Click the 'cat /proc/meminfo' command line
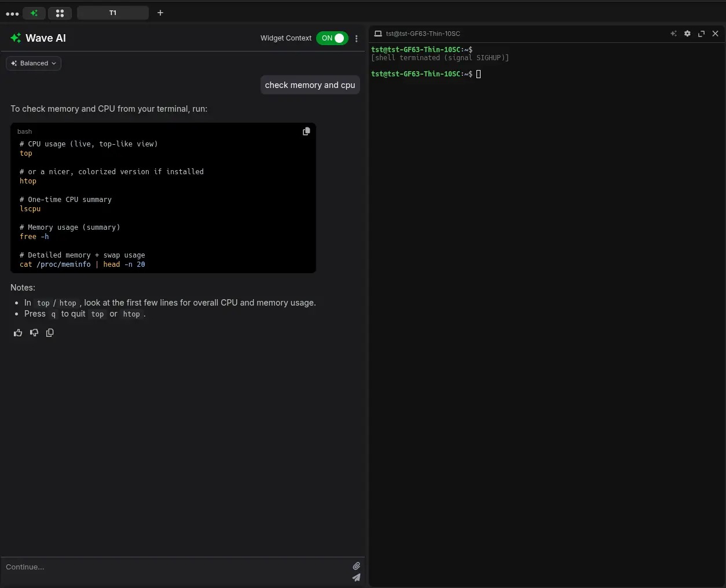Image resolution: width=726 pixels, height=588 pixels. pyautogui.click(x=82, y=264)
